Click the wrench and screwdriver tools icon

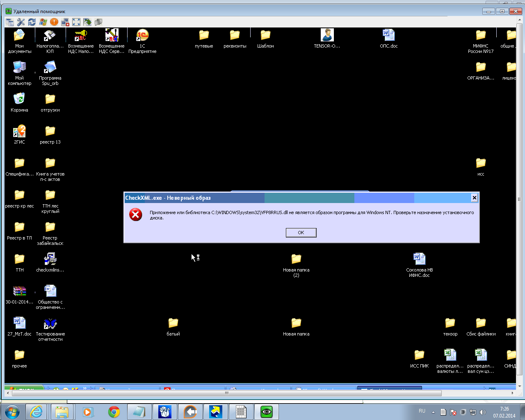pos(21,22)
